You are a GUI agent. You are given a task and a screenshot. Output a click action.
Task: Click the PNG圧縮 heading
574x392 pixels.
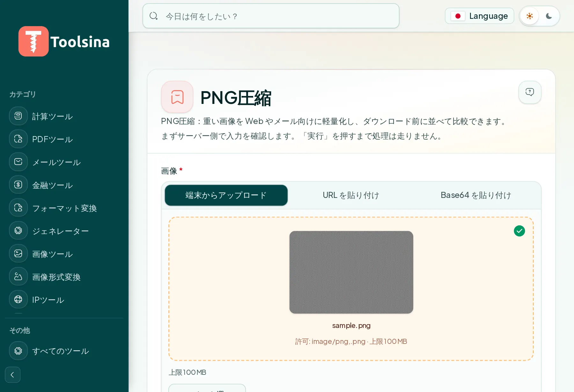(x=236, y=98)
